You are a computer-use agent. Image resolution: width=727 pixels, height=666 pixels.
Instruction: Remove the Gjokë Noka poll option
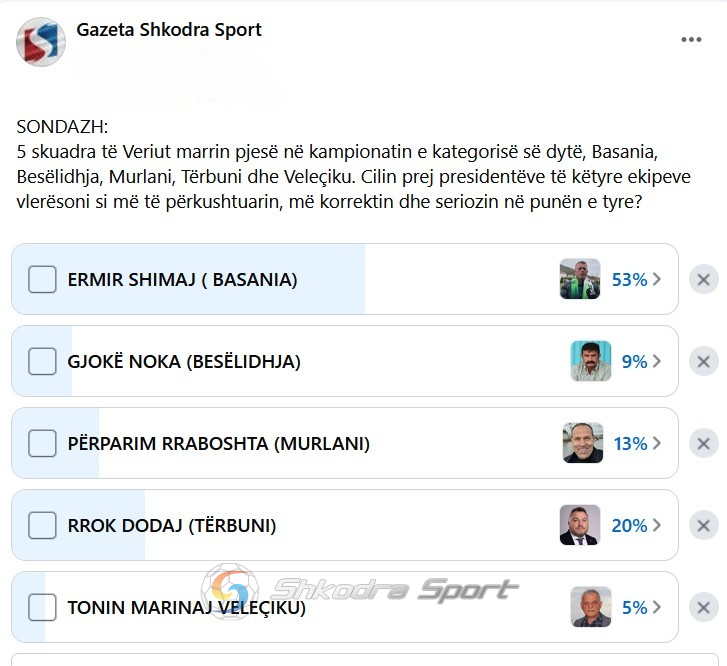pos(703,361)
